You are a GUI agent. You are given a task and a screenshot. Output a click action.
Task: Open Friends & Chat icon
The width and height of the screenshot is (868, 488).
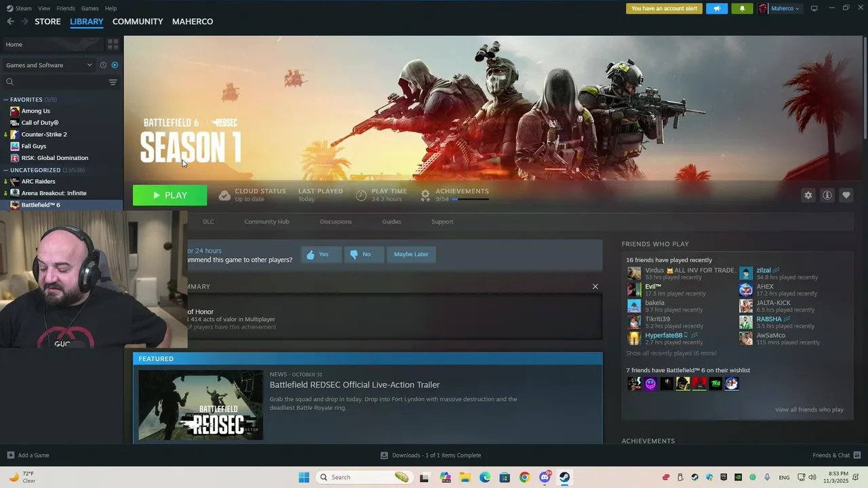click(857, 455)
